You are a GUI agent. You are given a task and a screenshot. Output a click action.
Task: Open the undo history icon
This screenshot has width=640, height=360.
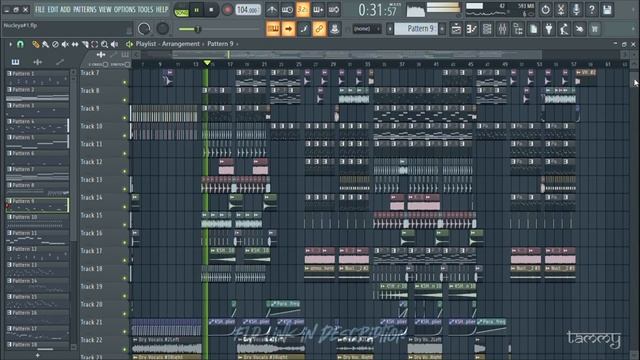point(545,9)
